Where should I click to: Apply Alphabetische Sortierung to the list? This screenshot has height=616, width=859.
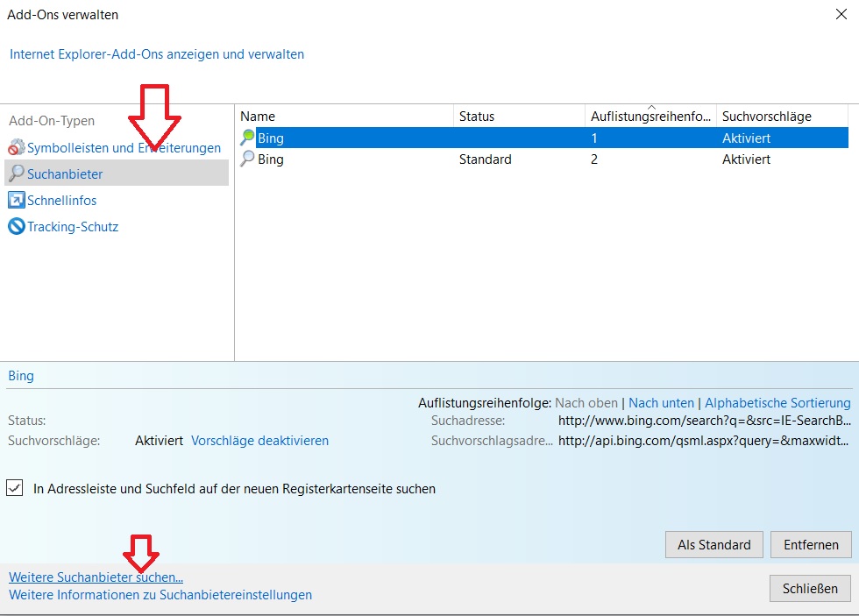pos(778,403)
